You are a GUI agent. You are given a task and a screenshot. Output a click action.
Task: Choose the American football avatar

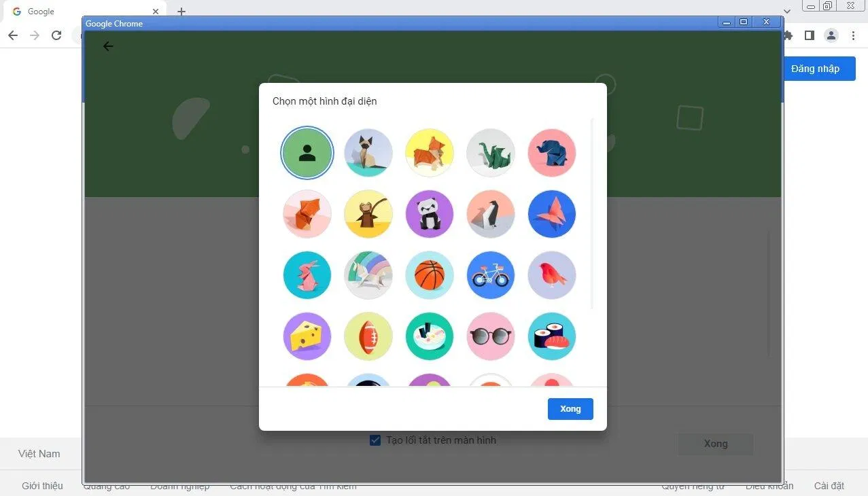[368, 336]
